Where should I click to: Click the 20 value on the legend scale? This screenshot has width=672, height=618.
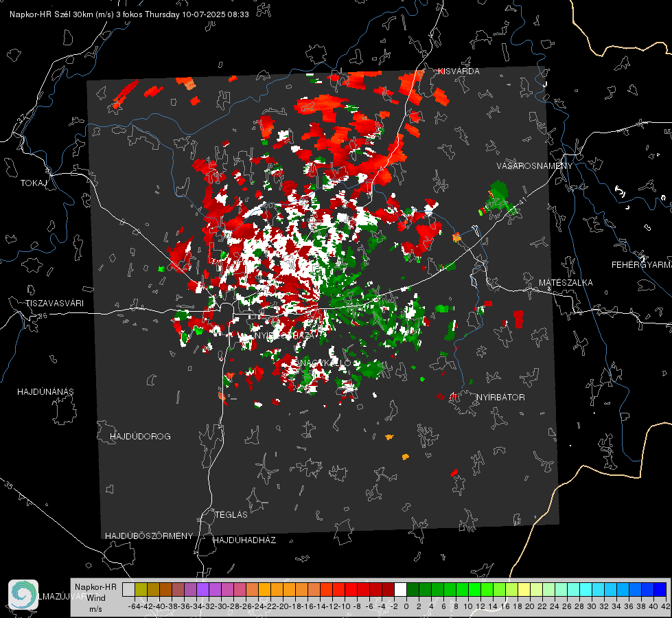click(x=530, y=606)
